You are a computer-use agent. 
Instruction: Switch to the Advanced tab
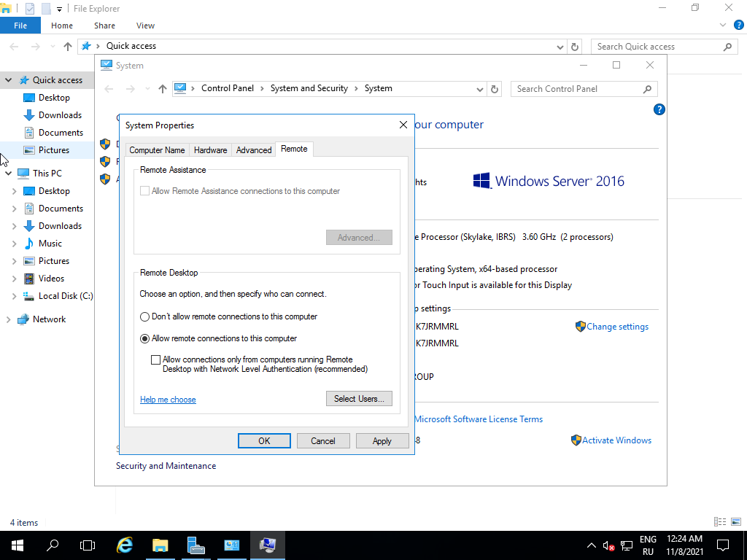(x=254, y=150)
